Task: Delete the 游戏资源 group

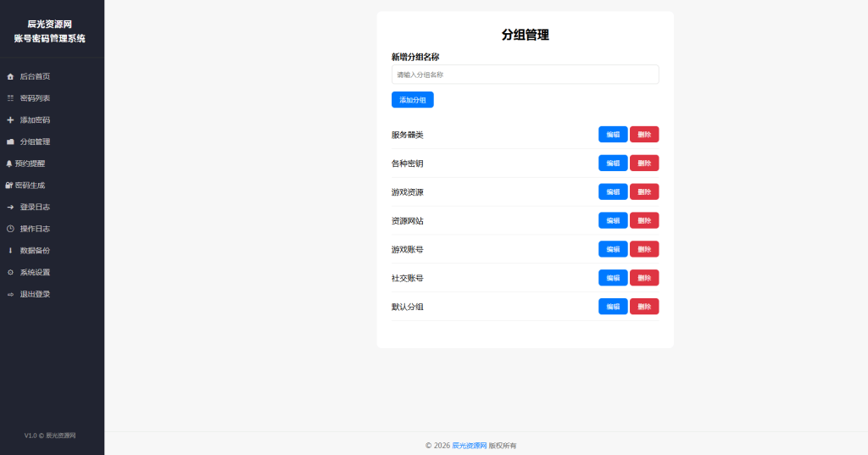Action: coord(644,192)
